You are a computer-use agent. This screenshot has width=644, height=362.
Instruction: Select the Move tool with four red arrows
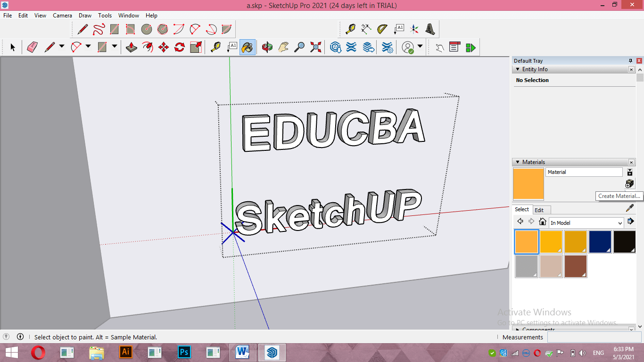tap(164, 47)
